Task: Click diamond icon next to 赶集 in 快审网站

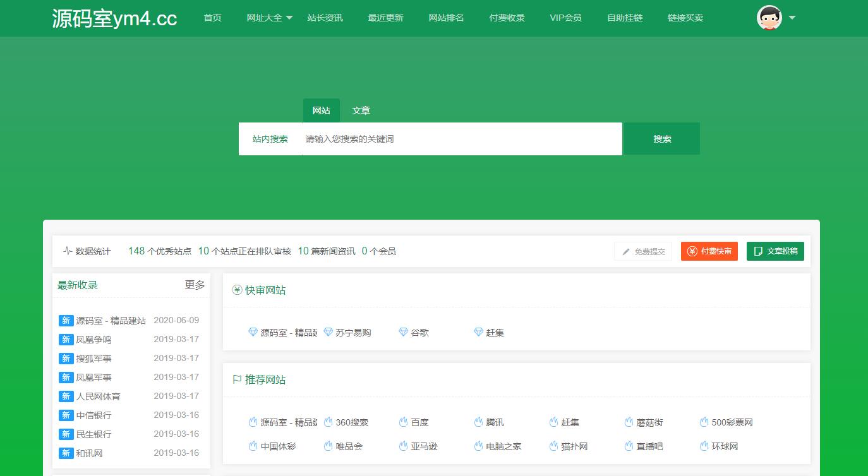Action: 479,332
